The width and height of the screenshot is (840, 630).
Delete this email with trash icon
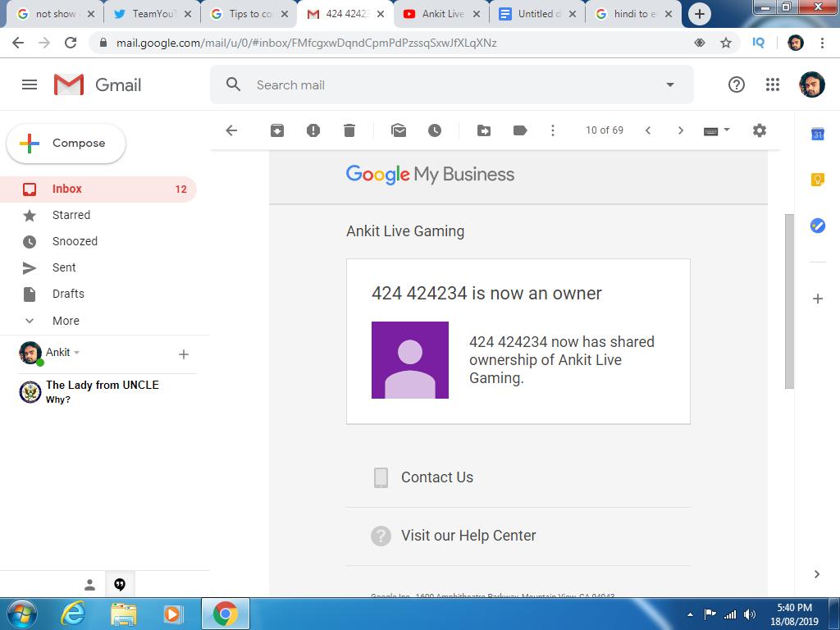[349, 130]
